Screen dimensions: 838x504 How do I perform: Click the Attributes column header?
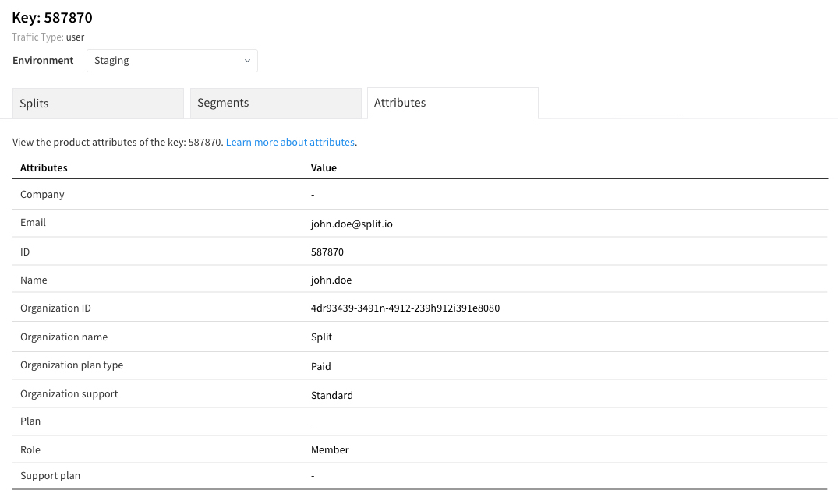(x=44, y=167)
